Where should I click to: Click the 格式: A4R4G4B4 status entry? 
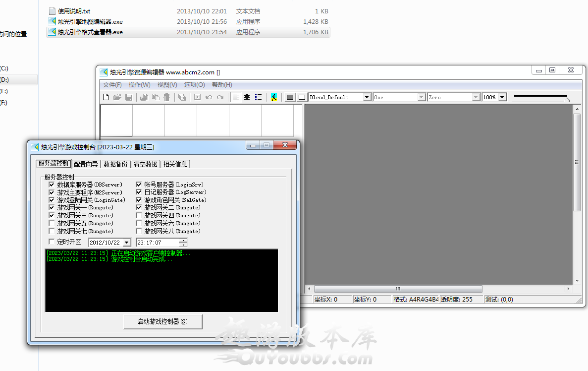tap(416, 299)
